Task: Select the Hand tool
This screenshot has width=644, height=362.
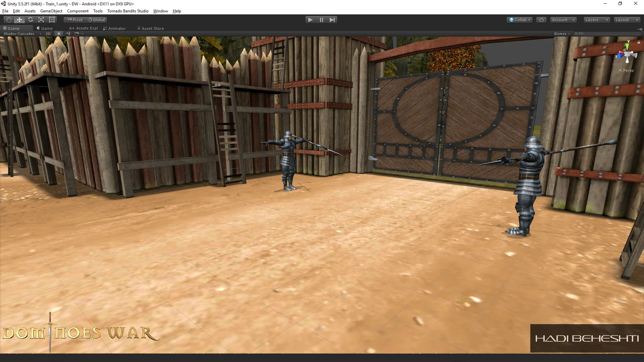Action: 9,20
